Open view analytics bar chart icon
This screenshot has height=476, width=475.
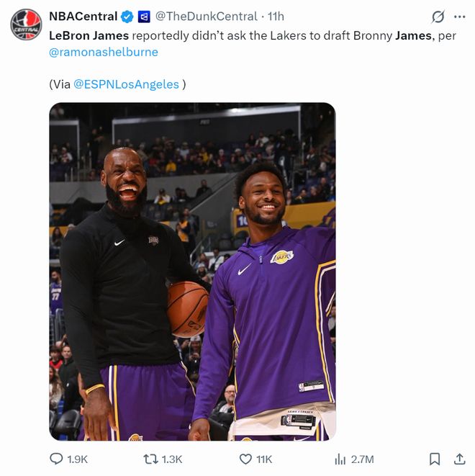click(341, 459)
